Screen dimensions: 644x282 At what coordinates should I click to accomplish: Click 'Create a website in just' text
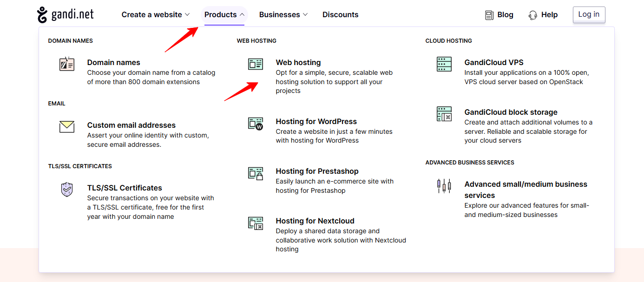pos(334,136)
